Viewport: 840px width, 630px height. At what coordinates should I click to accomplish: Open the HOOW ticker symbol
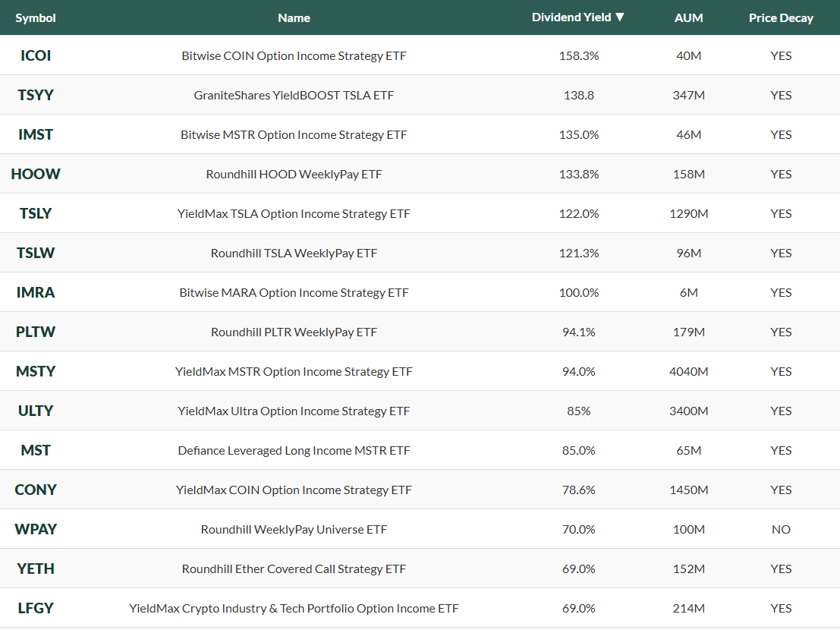point(36,174)
